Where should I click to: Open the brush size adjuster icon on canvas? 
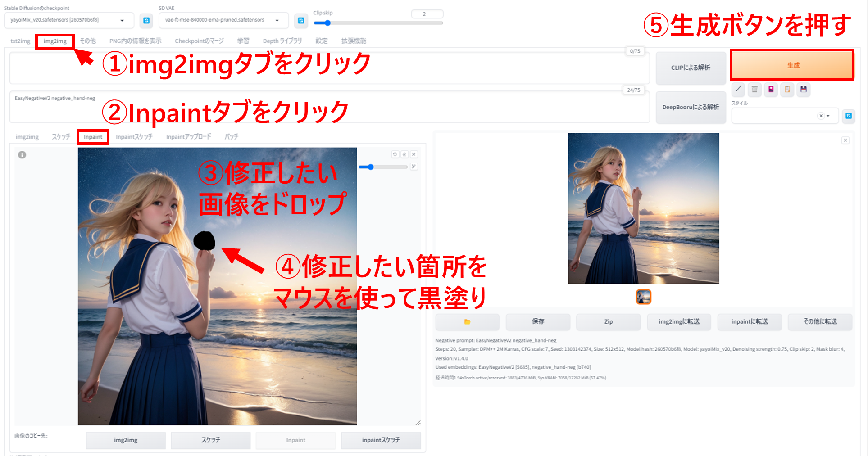(x=414, y=167)
